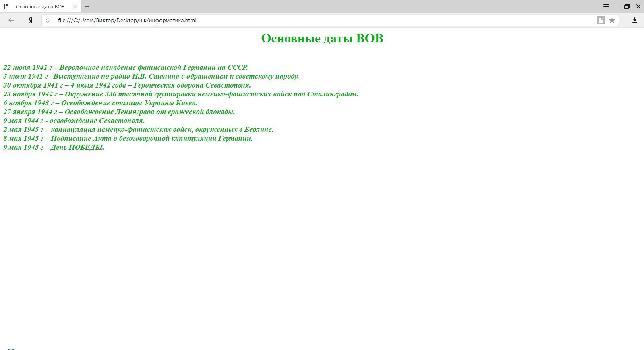Reload the page with the refresh icon
The width and height of the screenshot is (644, 350).
(48, 20)
